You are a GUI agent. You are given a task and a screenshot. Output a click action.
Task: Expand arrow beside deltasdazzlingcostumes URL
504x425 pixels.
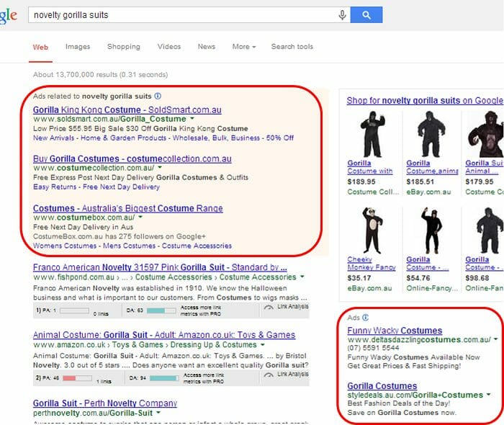495,339
